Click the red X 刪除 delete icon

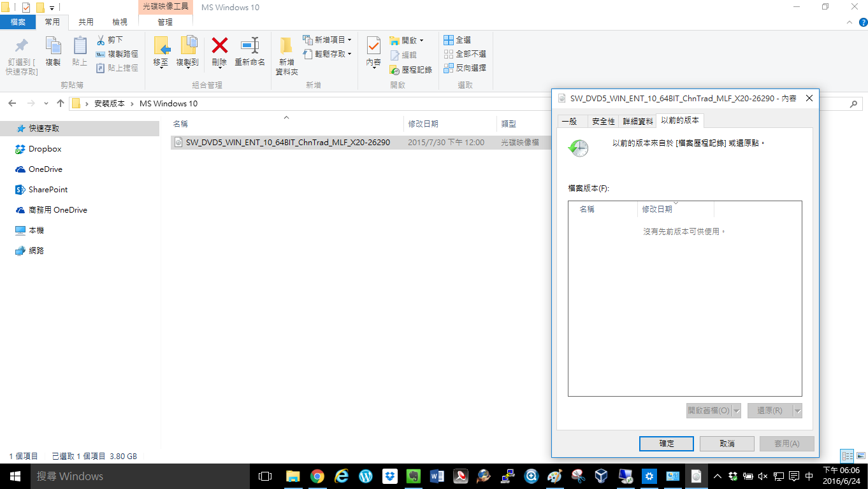219,45
